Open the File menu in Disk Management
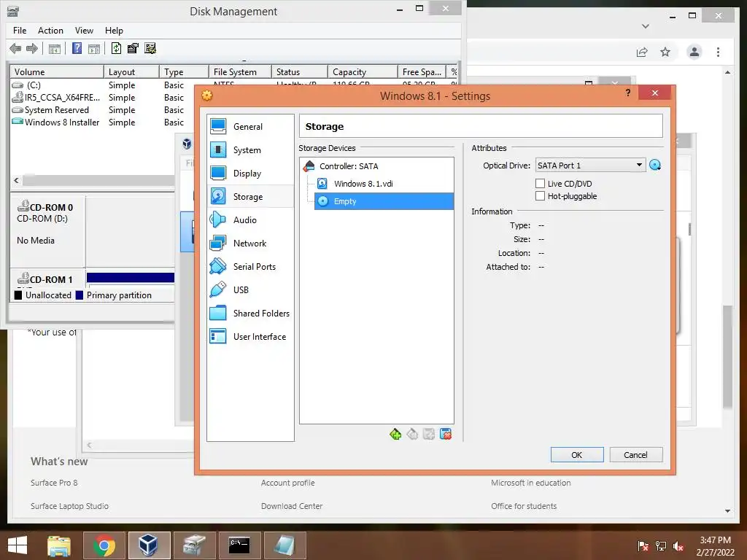747x560 pixels. click(20, 31)
